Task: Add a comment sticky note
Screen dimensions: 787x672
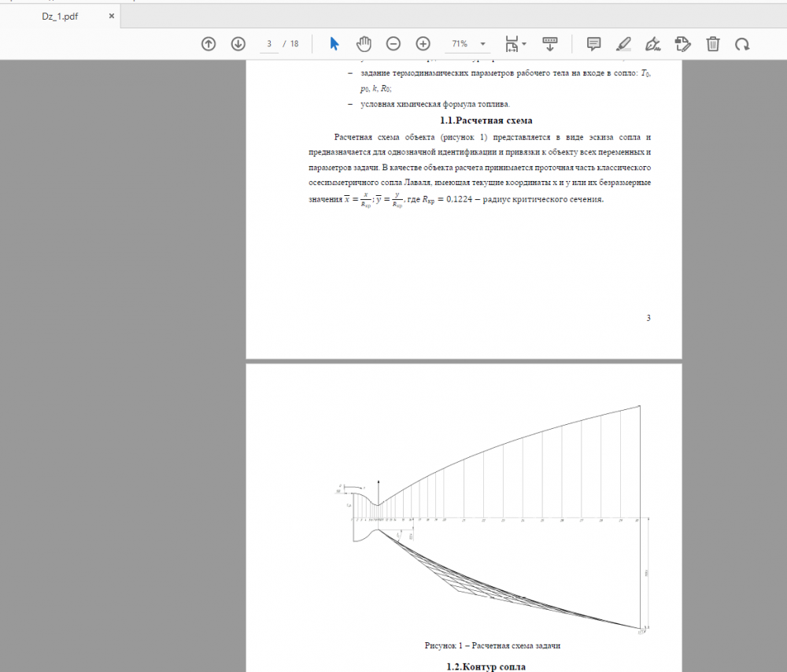Action: pyautogui.click(x=594, y=44)
